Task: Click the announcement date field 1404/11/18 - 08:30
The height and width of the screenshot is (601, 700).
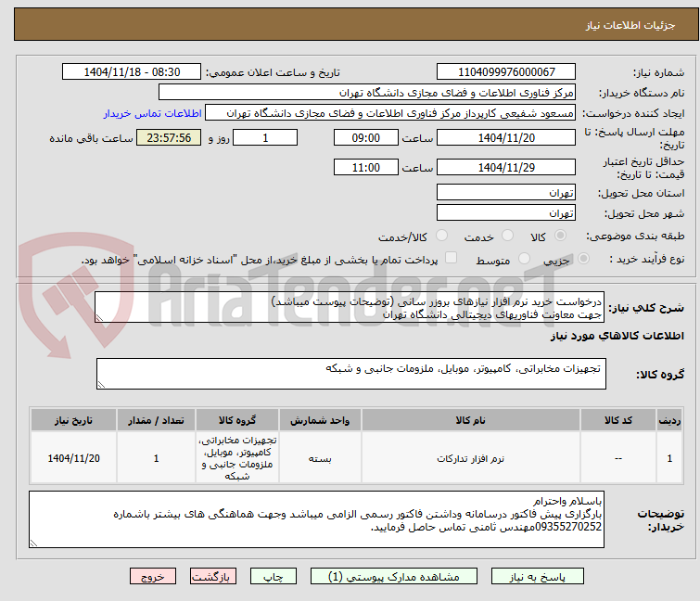Action: tap(132, 72)
